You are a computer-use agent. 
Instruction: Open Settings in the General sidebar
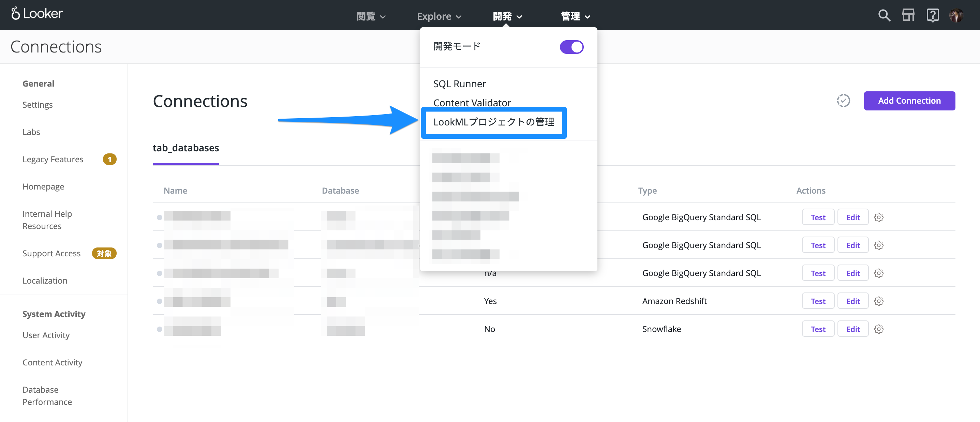point(37,105)
